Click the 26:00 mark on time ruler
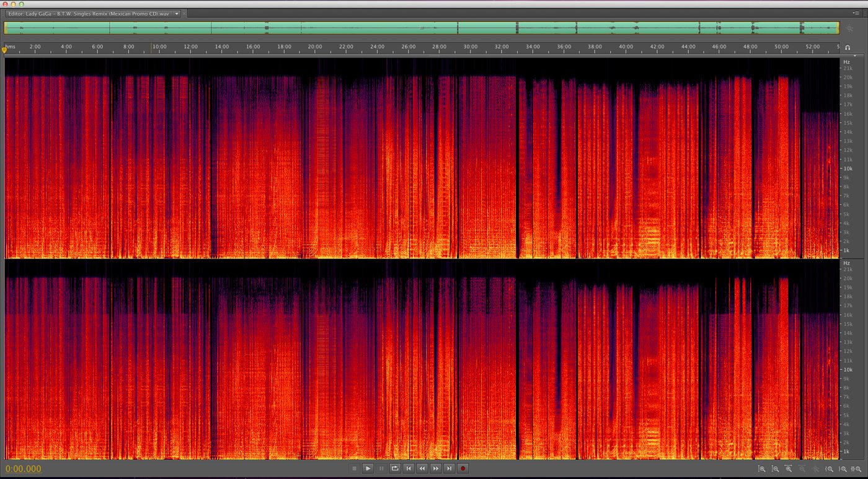868x479 pixels. 409,46
